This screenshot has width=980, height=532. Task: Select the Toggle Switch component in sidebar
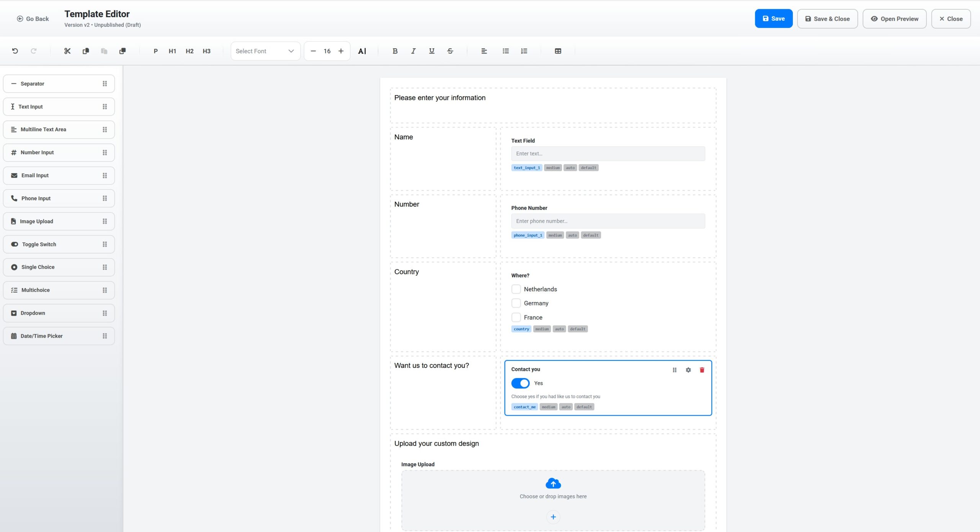(59, 244)
